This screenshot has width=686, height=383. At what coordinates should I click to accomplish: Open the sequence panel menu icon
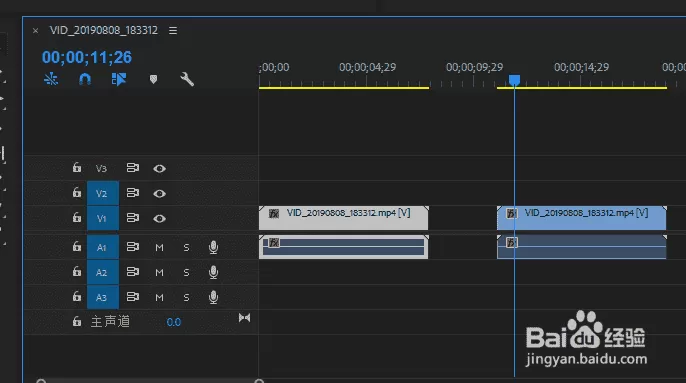click(173, 31)
